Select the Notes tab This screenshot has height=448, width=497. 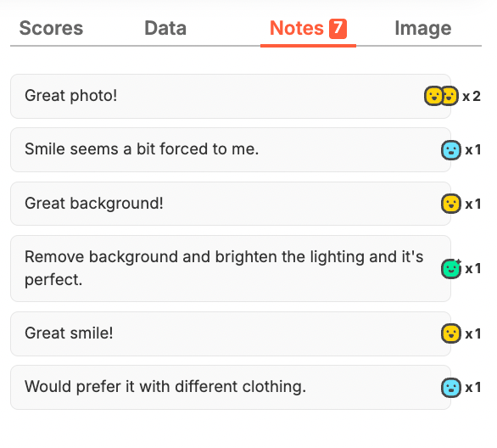point(308,29)
